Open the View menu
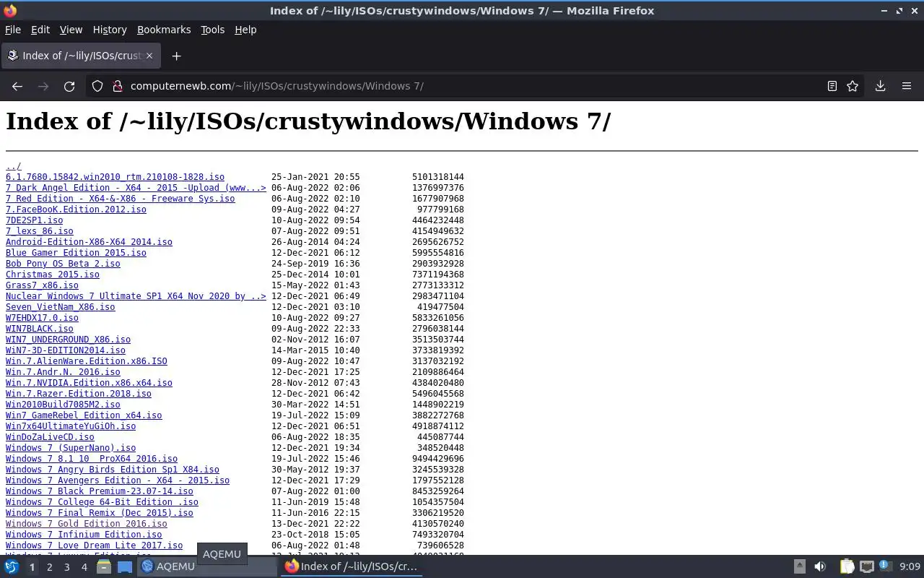 click(x=71, y=30)
